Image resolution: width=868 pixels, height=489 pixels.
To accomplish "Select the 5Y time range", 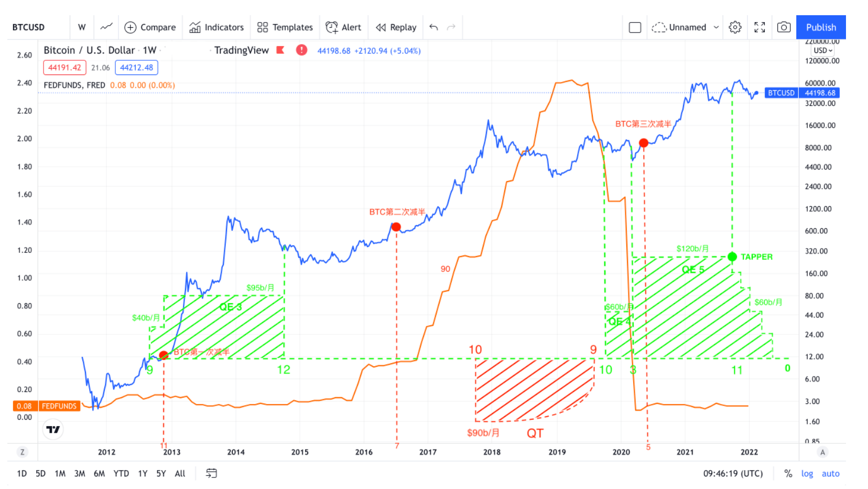I will pyautogui.click(x=161, y=473).
